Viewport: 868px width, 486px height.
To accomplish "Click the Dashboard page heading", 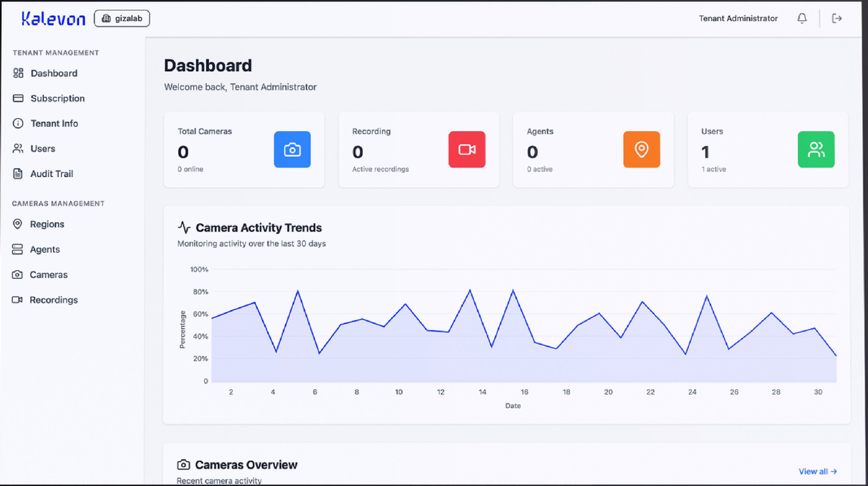I will [x=208, y=65].
